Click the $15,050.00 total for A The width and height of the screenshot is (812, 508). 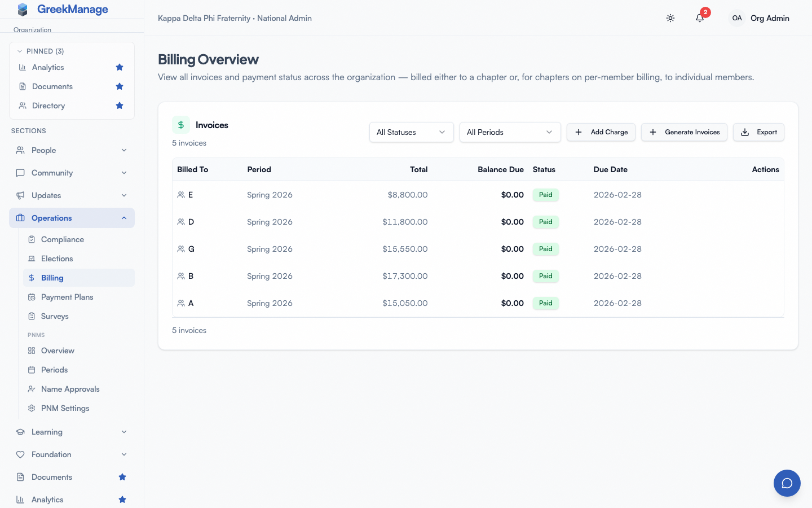click(x=405, y=303)
